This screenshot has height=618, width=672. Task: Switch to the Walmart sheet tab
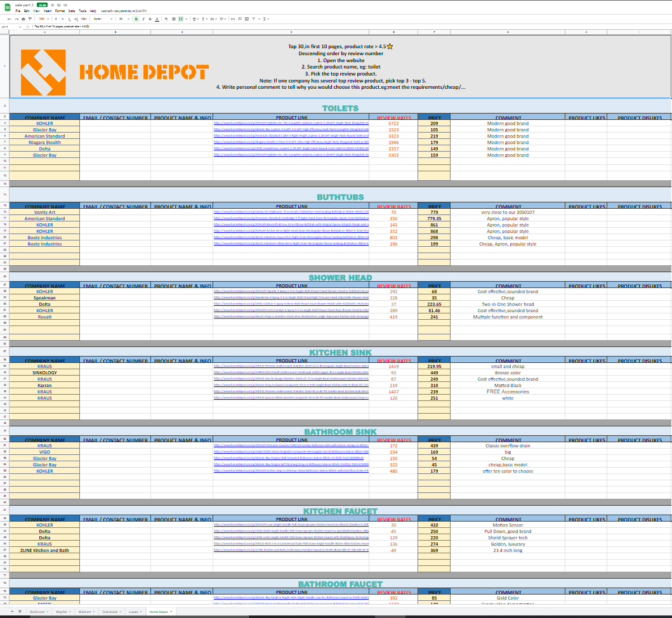point(86,612)
